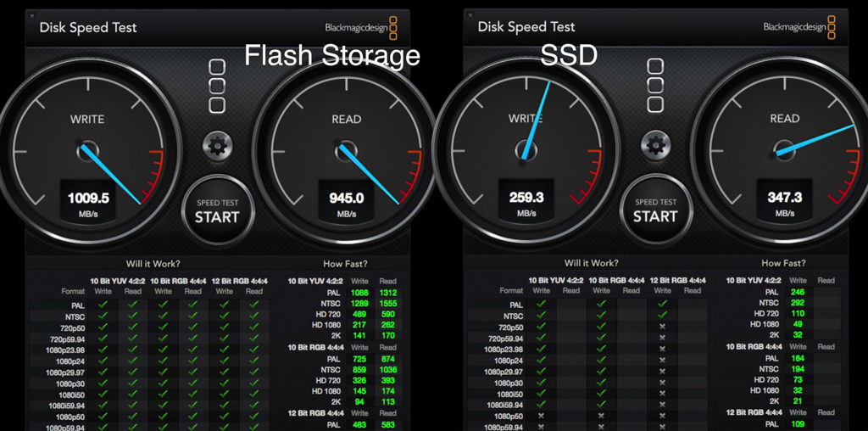Click the 164 RGB PAL write value in SSD window

pyautogui.click(x=798, y=358)
